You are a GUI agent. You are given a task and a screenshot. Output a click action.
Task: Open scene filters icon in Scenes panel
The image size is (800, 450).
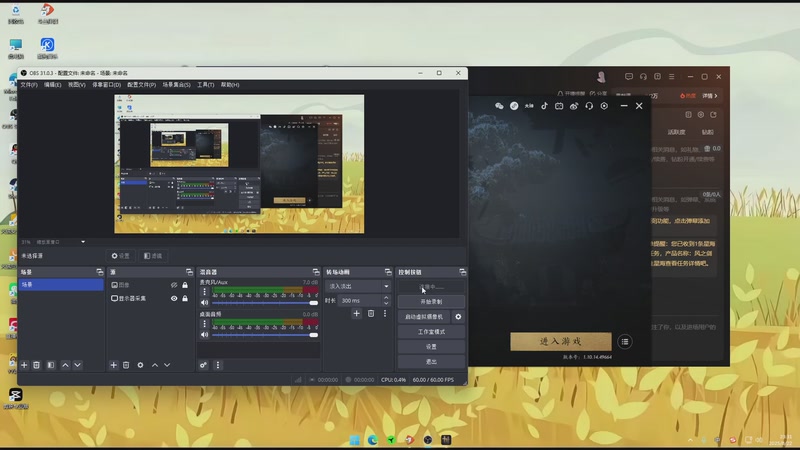[x=51, y=365]
